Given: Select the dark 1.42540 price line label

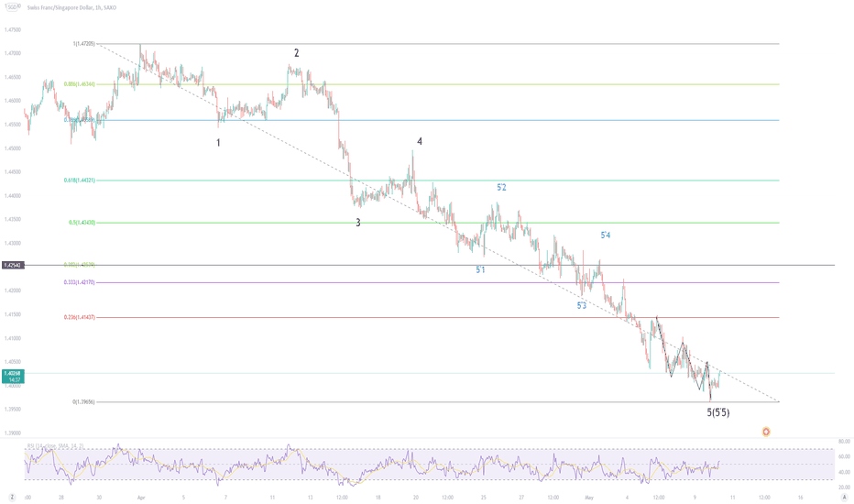Looking at the screenshot, I should tap(12, 266).
